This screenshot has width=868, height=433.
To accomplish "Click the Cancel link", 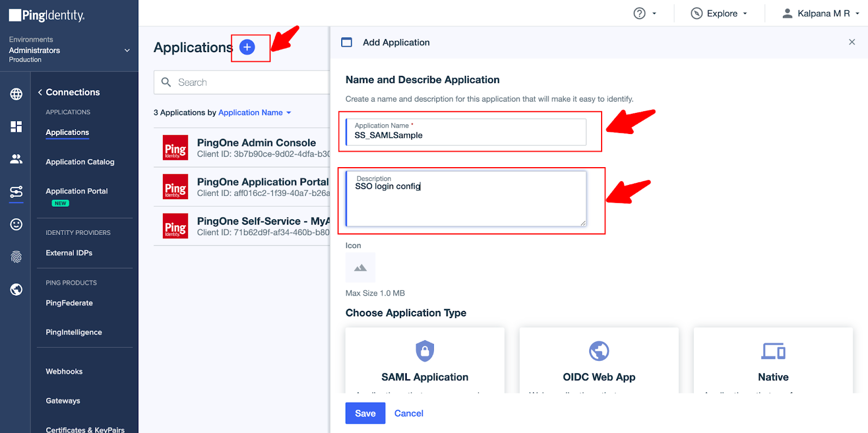I will [409, 413].
